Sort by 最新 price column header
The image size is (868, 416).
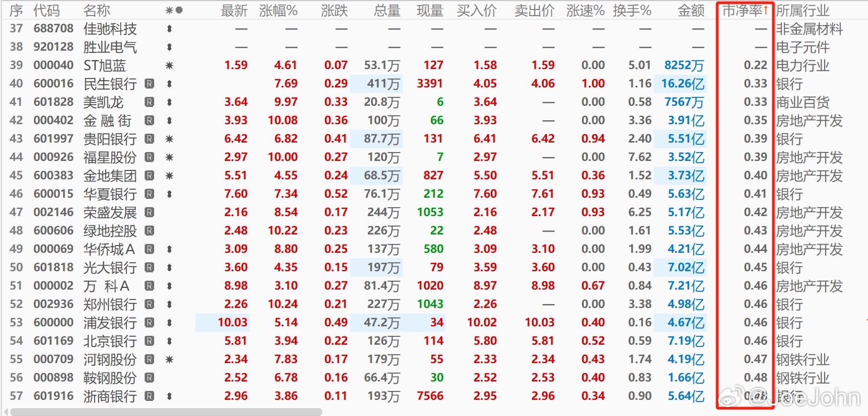pyautogui.click(x=234, y=11)
